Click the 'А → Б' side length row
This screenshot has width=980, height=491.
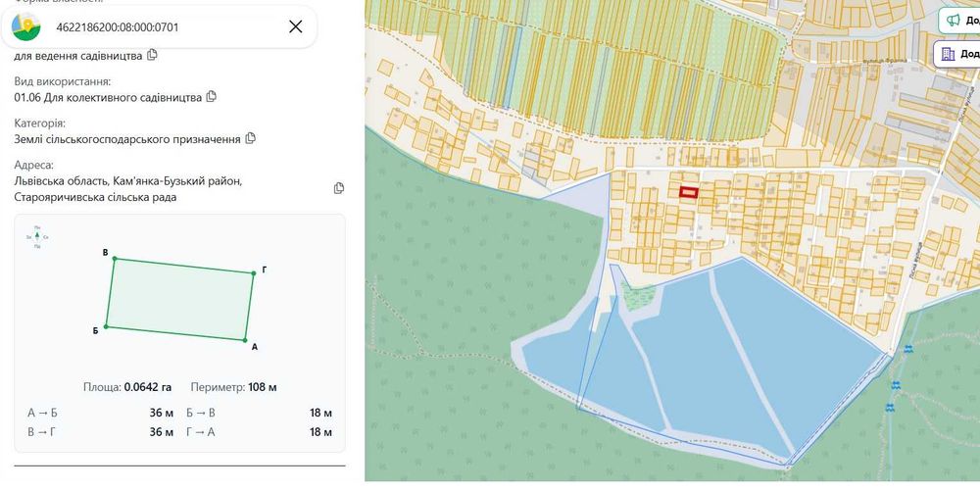[101, 413]
